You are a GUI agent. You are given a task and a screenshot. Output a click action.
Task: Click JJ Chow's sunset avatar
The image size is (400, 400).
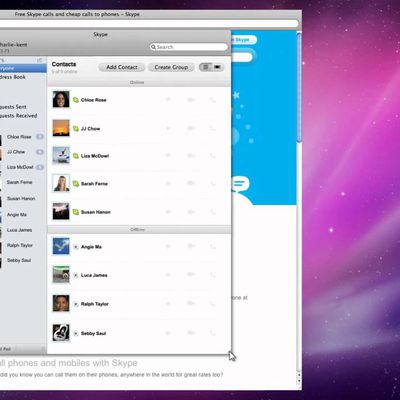coord(61,128)
